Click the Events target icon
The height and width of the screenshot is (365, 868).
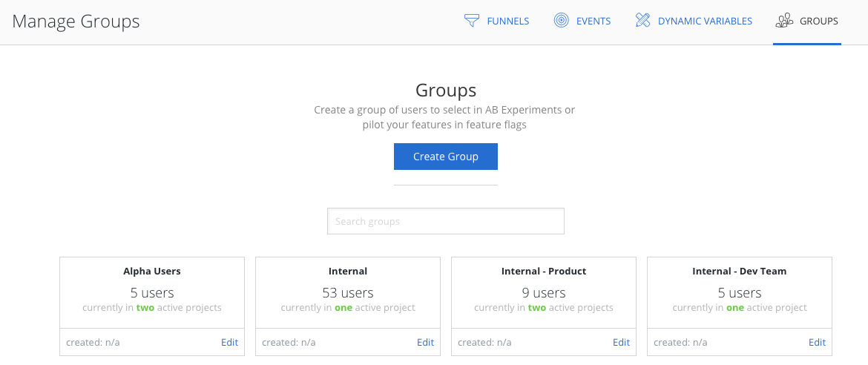[562, 21]
